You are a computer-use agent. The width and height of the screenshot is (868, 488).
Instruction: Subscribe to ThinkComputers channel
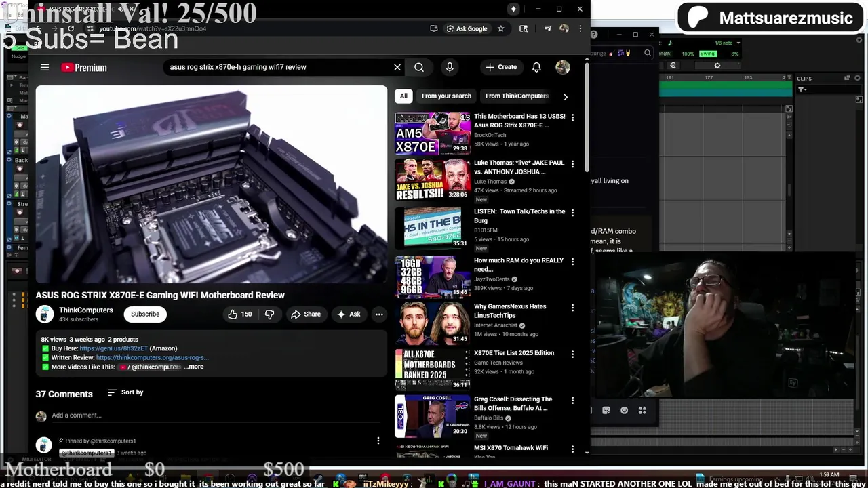click(x=145, y=314)
